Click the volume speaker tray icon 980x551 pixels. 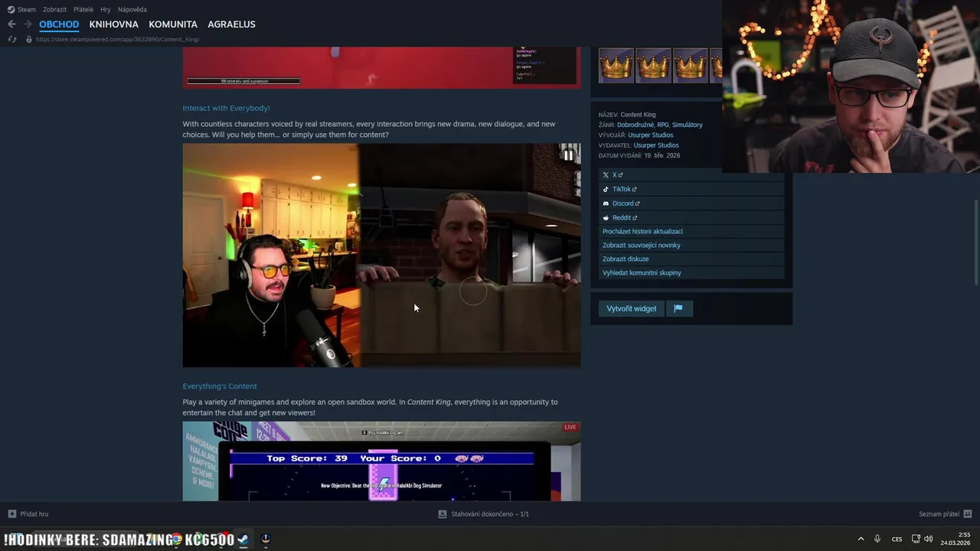928,539
